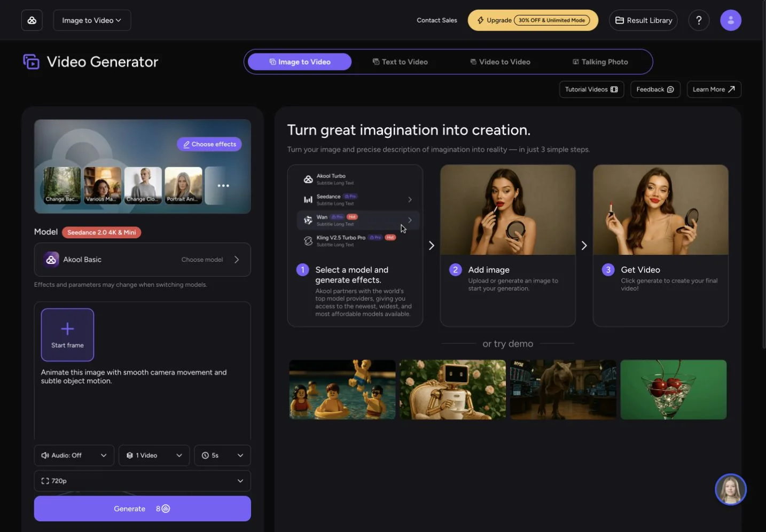Select the Various Ma... effect thumbnail
The width and height of the screenshot is (766, 532).
tap(103, 185)
